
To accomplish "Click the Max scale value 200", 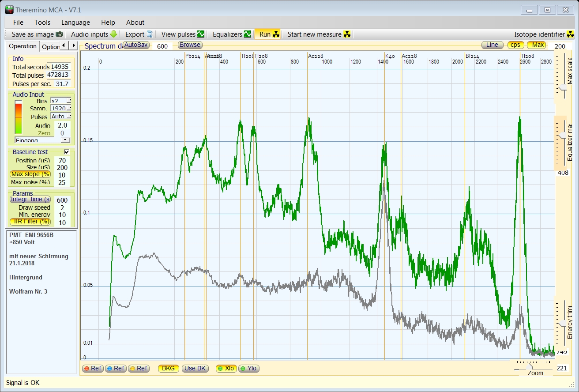I will click(560, 47).
